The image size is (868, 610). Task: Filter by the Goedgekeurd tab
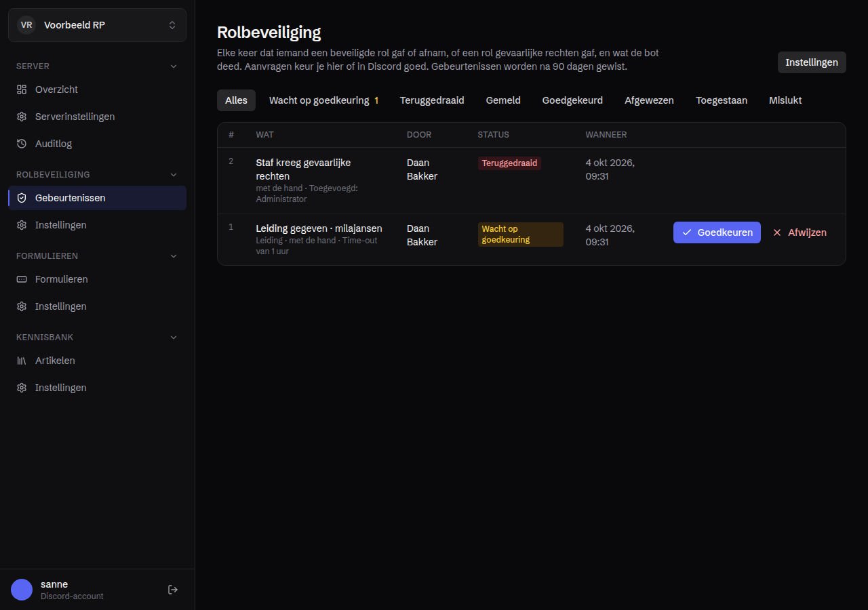coord(572,100)
